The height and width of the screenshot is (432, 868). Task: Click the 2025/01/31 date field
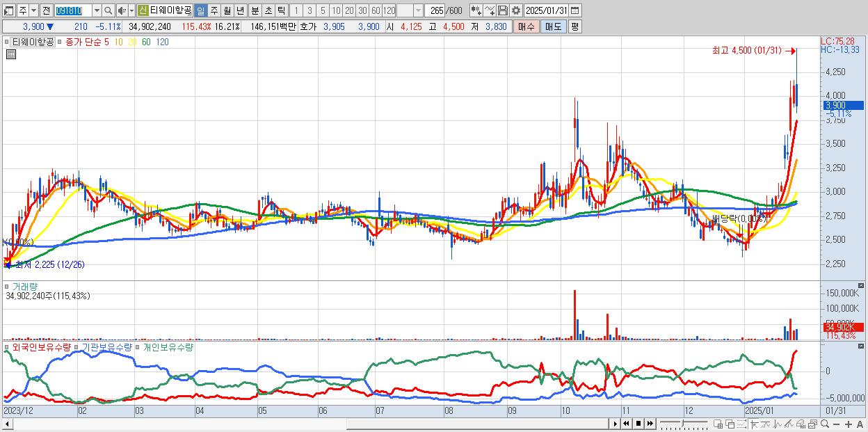click(546, 10)
